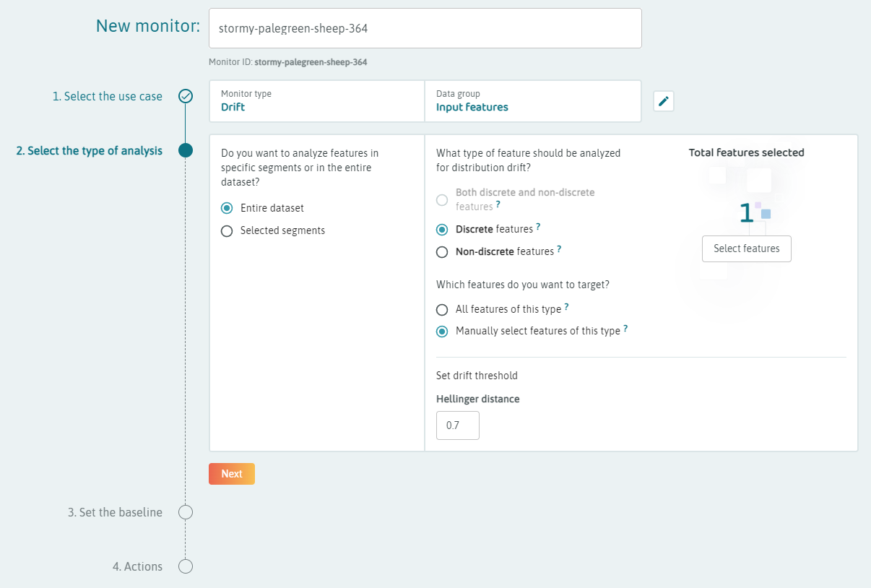Select the Entire dataset radio option
This screenshot has height=588, width=871.
point(227,208)
